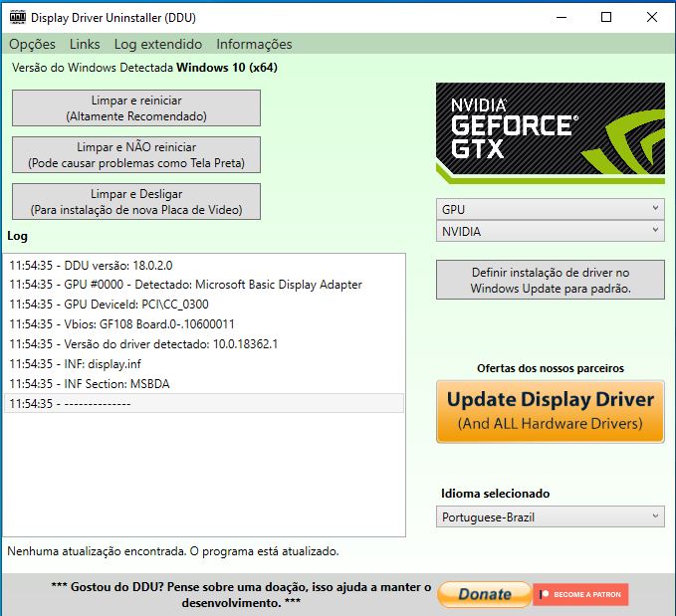This screenshot has height=616, width=676.
Task: Minimize the DDU window
Action: click(x=562, y=17)
